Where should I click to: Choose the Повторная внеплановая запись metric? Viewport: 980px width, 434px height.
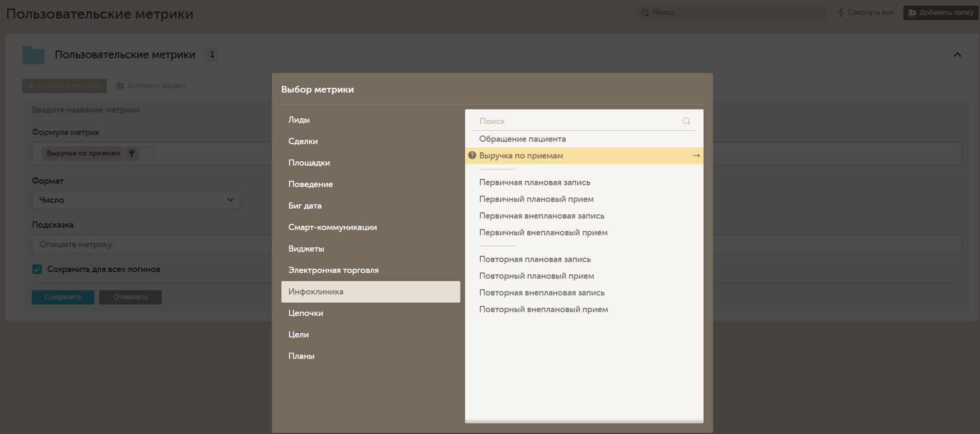pyautogui.click(x=584, y=292)
